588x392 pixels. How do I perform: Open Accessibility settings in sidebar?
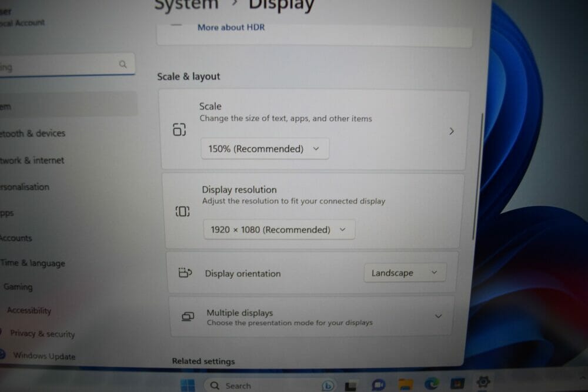(29, 310)
